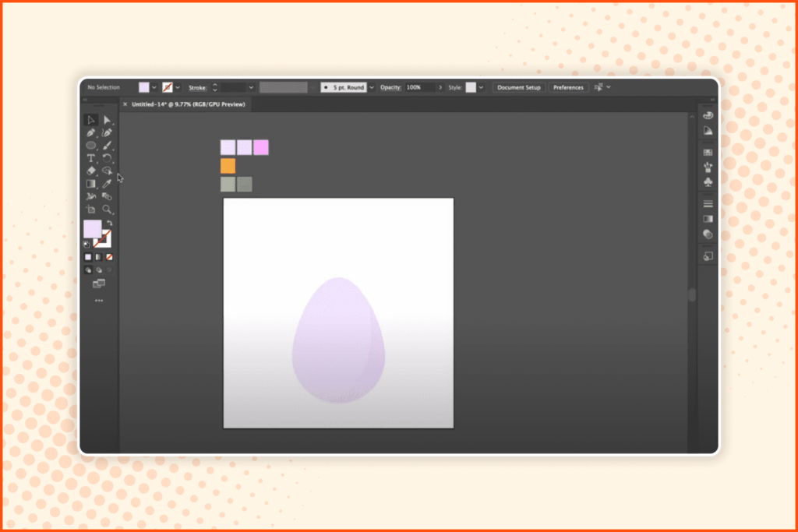Select the Curvature tool
The width and height of the screenshot is (798, 532).
coord(107,132)
